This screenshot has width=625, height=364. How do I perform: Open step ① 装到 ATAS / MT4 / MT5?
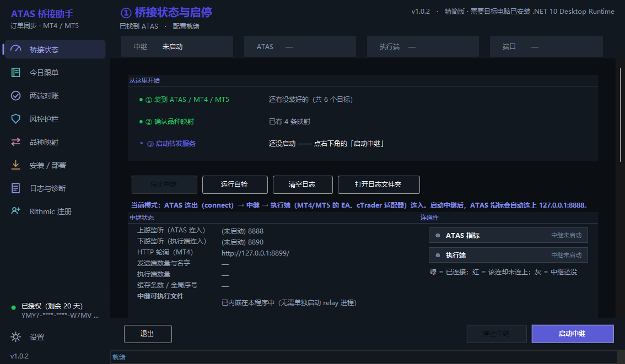pyautogui.click(x=187, y=100)
